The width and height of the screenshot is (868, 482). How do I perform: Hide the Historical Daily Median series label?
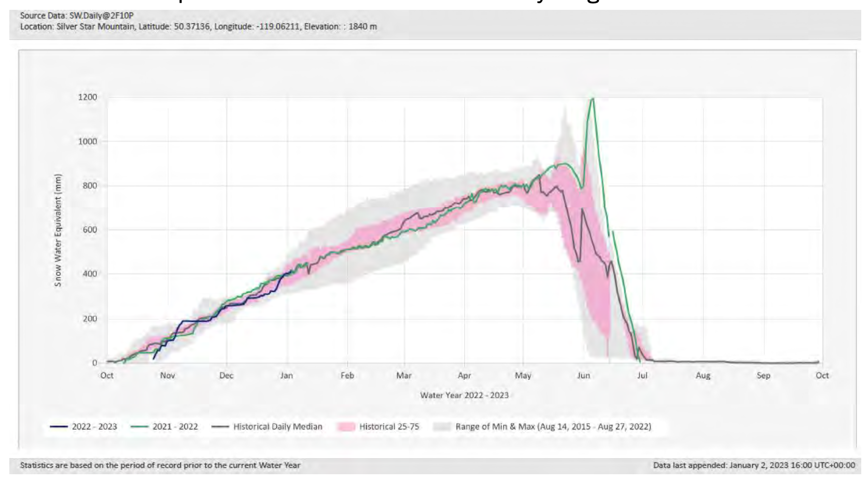(277, 427)
